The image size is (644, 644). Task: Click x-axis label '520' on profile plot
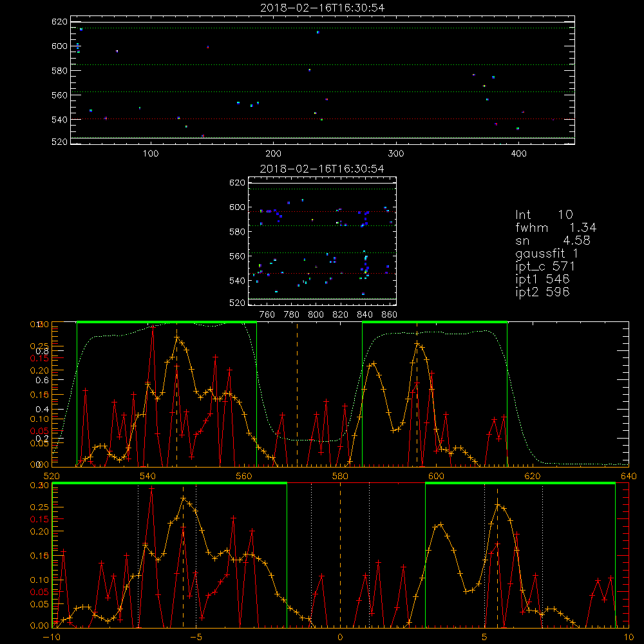[x=52, y=477]
